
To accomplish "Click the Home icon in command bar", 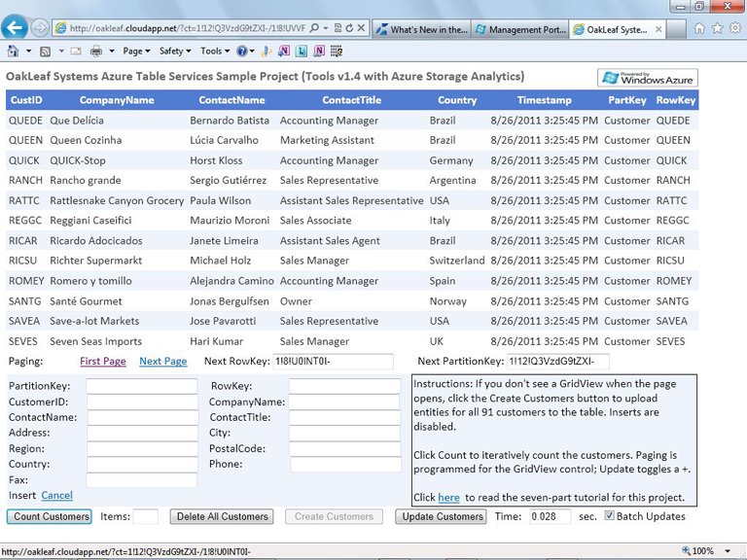I will [x=14, y=51].
